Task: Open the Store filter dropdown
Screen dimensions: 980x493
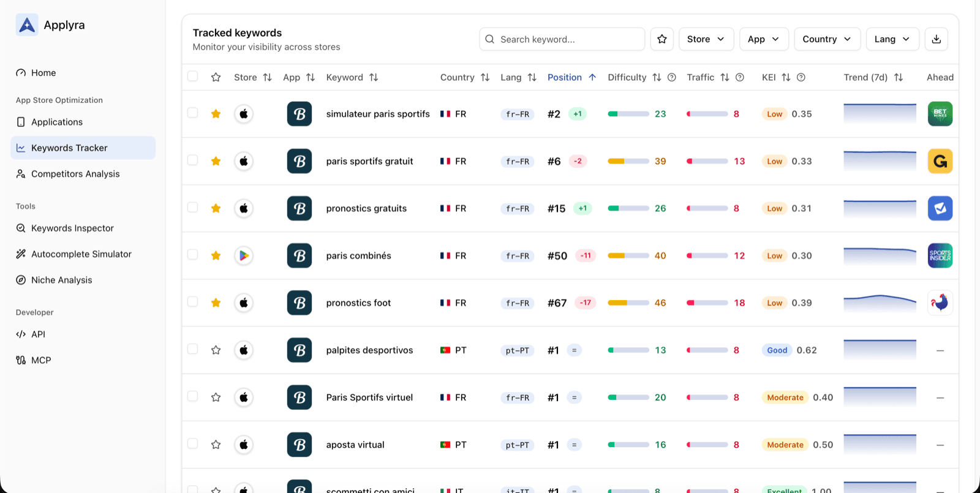Action: 706,39
